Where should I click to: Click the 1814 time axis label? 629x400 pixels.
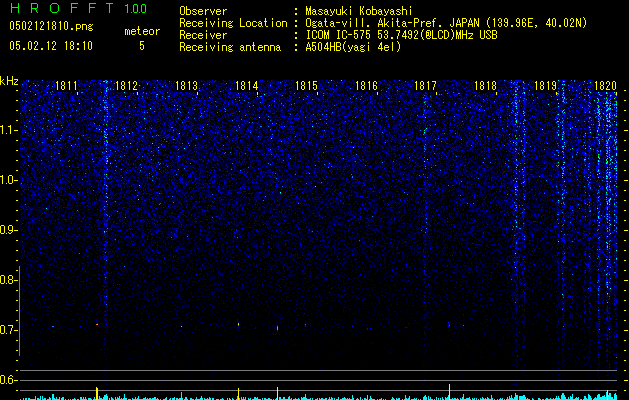point(246,85)
